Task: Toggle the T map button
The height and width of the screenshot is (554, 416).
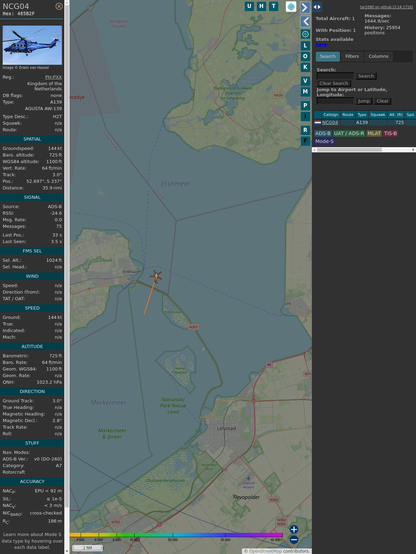Action: [274, 6]
